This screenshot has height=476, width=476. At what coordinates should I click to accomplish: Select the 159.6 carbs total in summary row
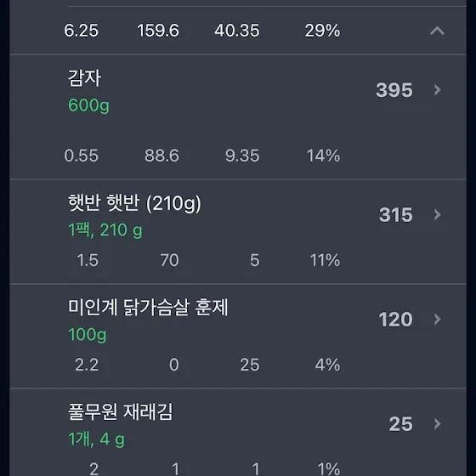[x=158, y=31]
